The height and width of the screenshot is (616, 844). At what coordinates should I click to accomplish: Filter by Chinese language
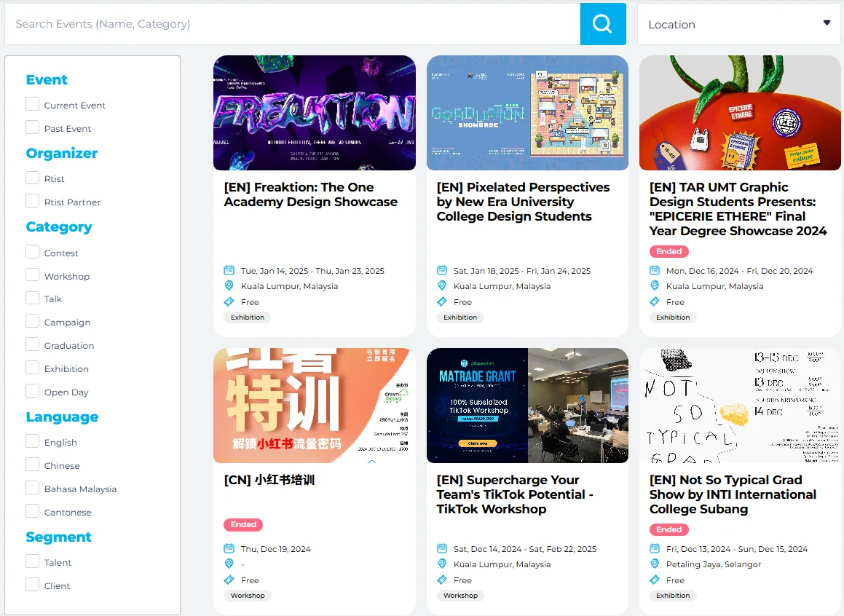(32, 465)
